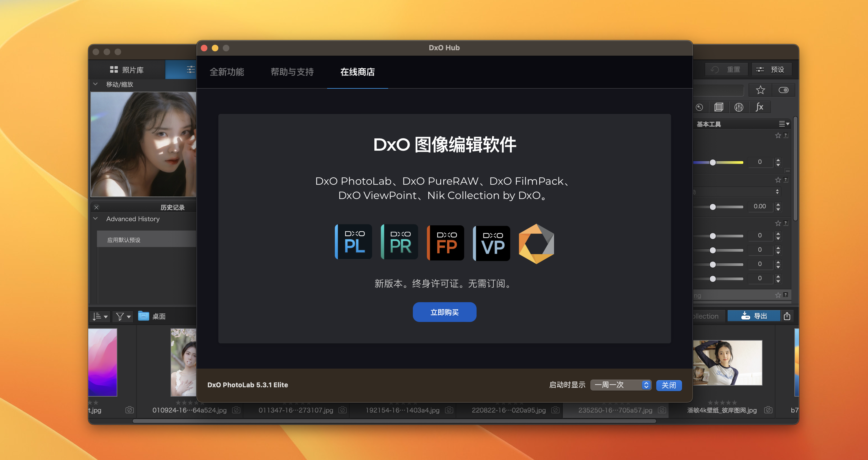Viewport: 868px width, 460px height.
Task: Open the 帮助与支持 (Help & Support) tab
Action: point(292,72)
